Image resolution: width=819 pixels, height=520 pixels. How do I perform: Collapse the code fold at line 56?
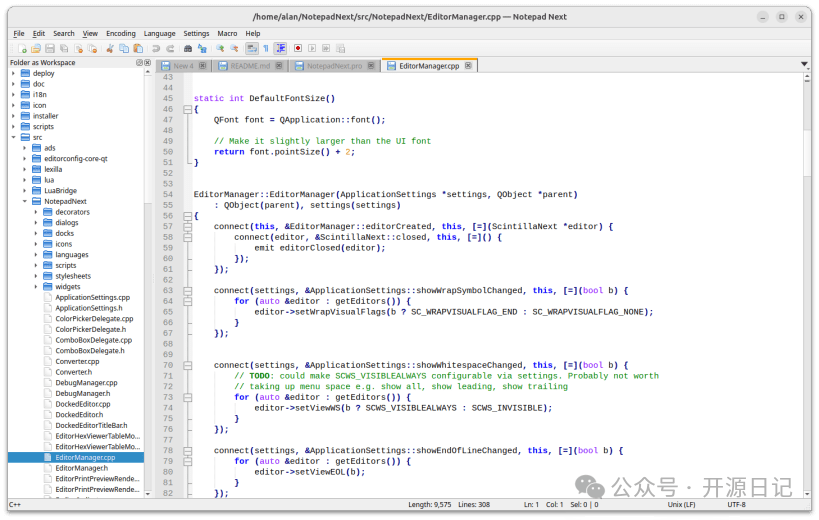click(x=188, y=216)
